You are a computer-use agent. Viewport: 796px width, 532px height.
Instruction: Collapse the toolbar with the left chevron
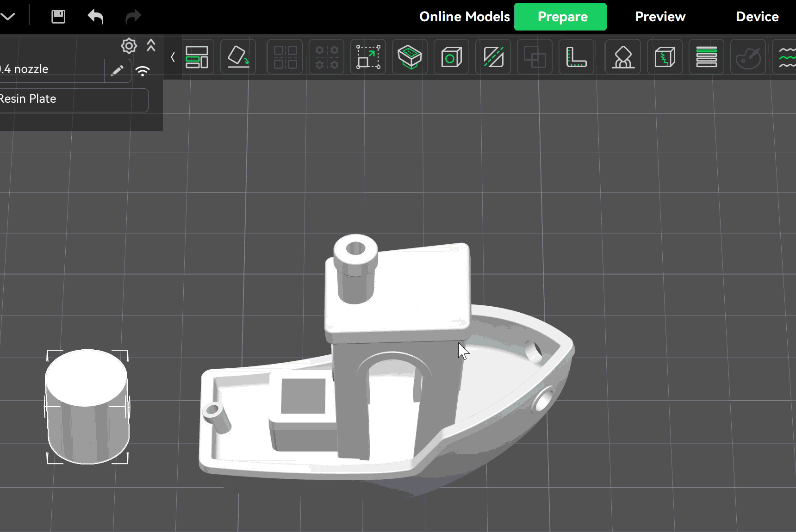point(173,57)
